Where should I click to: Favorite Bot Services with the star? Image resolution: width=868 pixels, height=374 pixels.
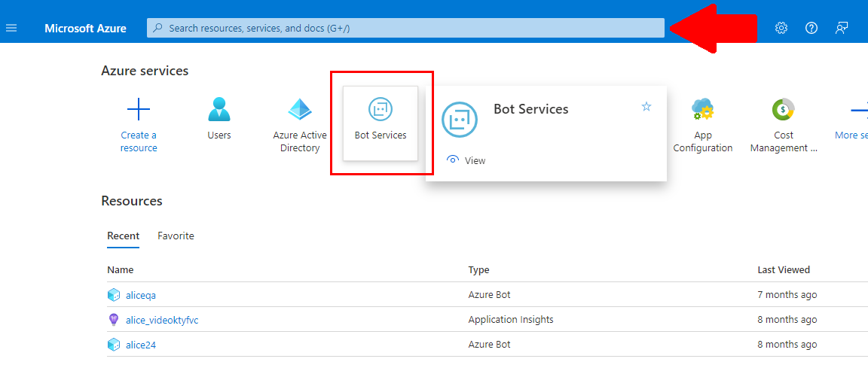(646, 106)
